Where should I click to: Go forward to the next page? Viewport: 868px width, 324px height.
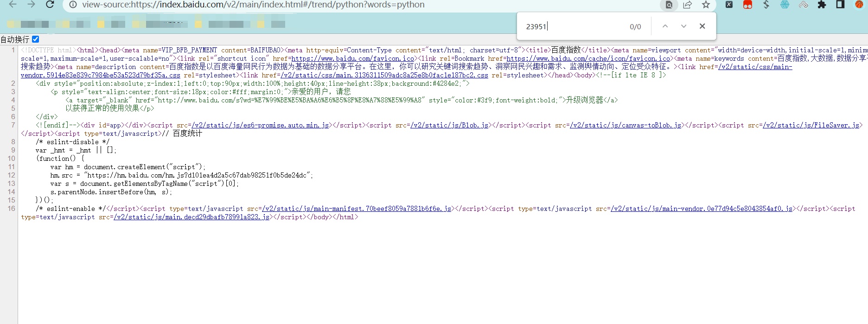pyautogui.click(x=31, y=4)
